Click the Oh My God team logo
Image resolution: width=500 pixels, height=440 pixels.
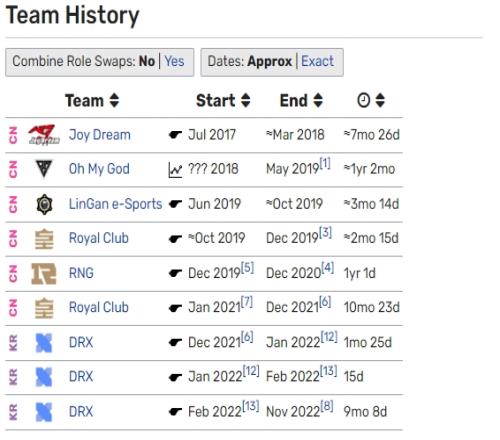[44, 169]
